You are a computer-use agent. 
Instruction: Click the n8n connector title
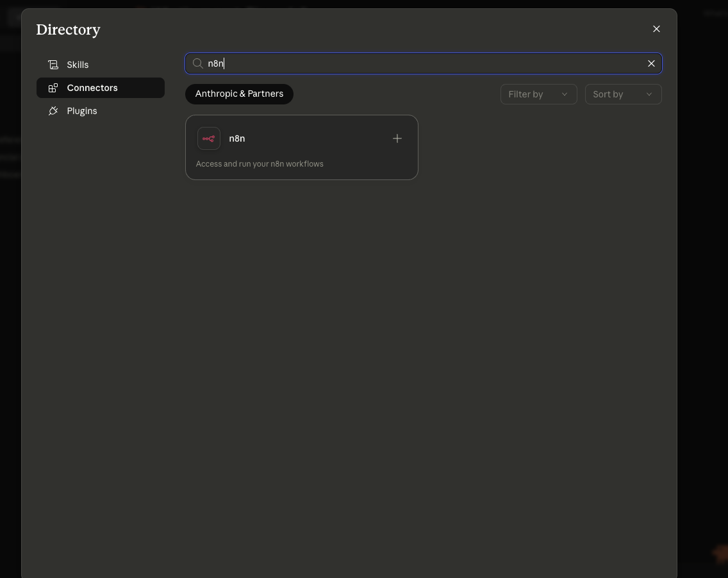click(x=236, y=138)
